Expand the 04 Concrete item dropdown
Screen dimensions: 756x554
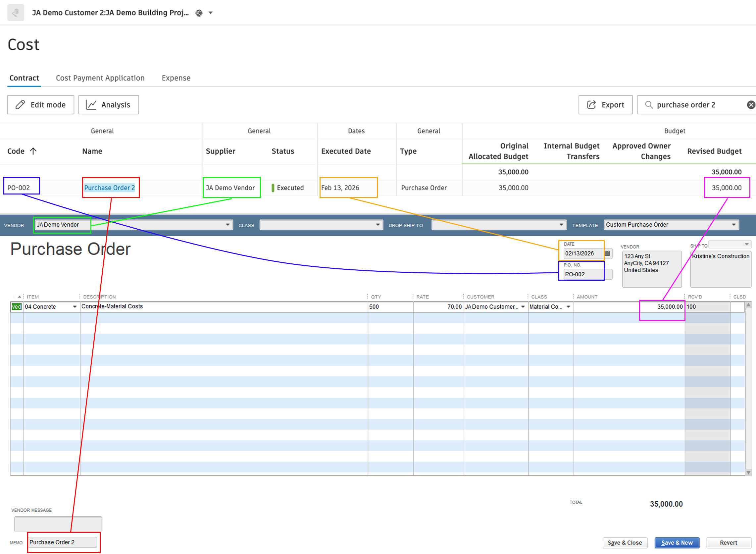pos(75,306)
